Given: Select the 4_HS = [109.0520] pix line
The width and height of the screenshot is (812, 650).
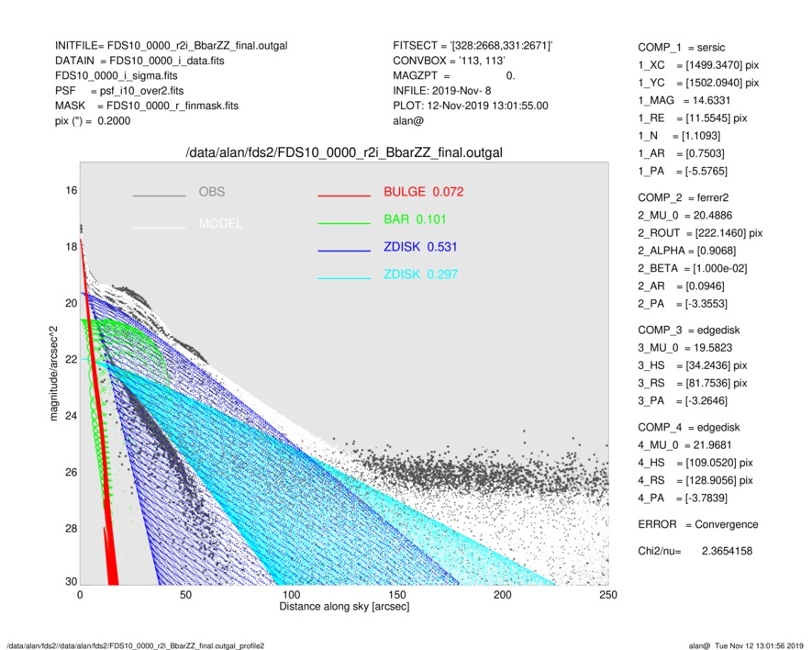Looking at the screenshot, I should [x=696, y=463].
